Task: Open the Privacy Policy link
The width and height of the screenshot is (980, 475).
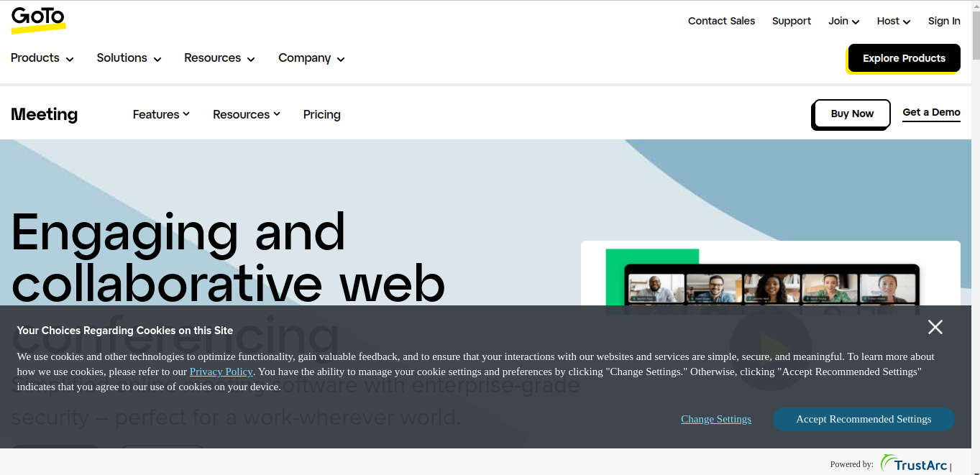Action: point(221,372)
